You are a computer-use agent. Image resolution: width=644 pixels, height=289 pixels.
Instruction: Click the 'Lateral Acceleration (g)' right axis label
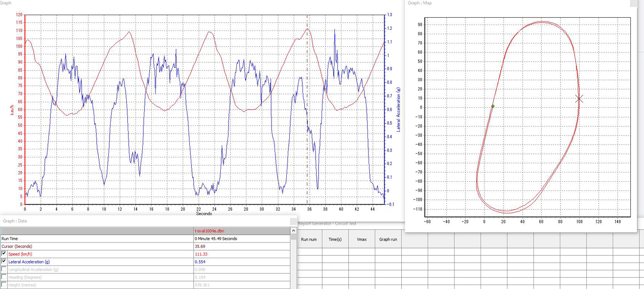point(399,110)
